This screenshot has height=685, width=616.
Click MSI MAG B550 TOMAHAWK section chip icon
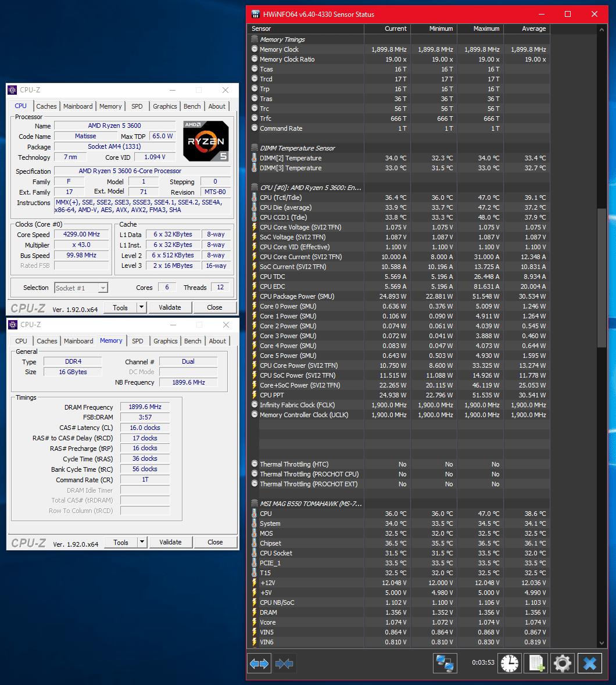coord(255,503)
